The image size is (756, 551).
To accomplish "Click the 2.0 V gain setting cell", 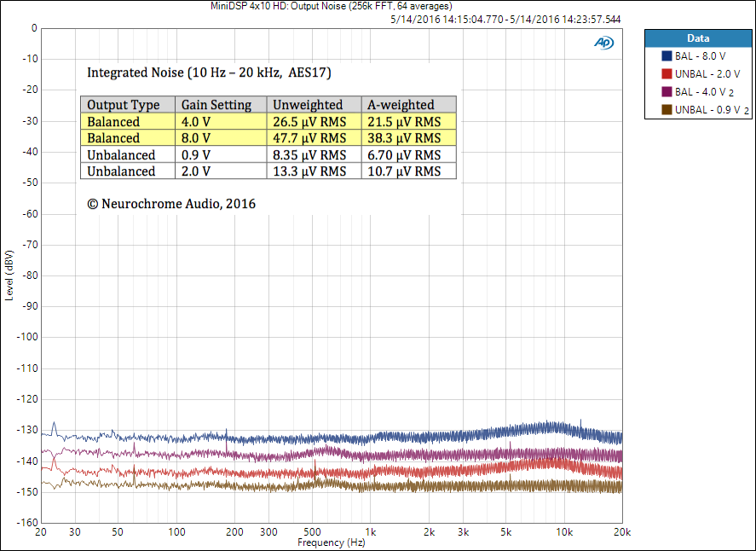I will (x=221, y=171).
